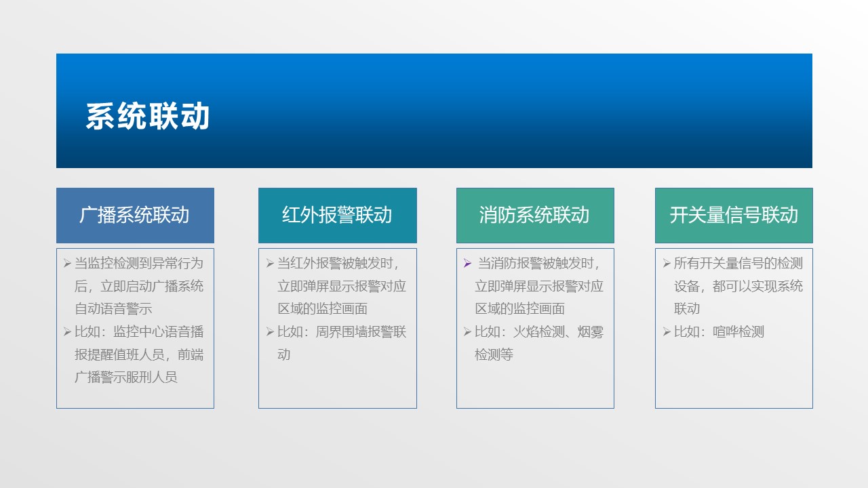Image resolution: width=868 pixels, height=488 pixels.
Task: Click arrow bullet before 比如：喧哗检测
Action: (x=667, y=332)
